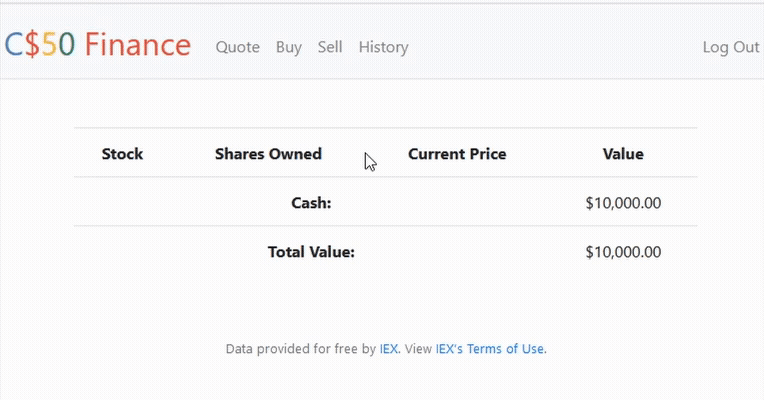Open the Quote page

[237, 47]
